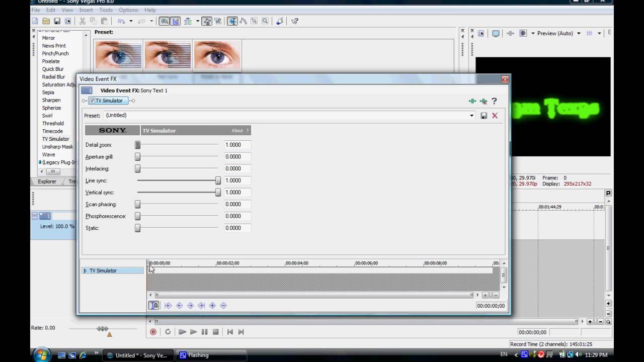This screenshot has height=362, width=644.
Task: Toggle Automatic Crossfades toolbar button
Action: point(175,21)
